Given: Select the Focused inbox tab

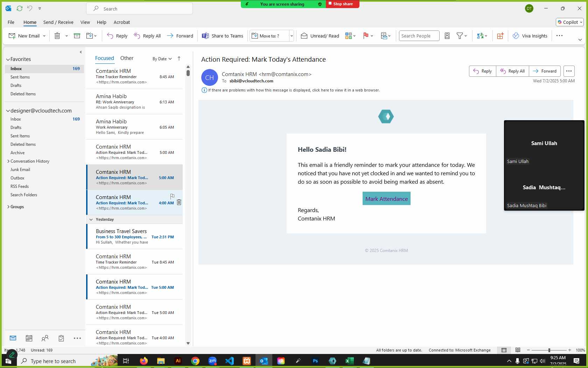Looking at the screenshot, I should pyautogui.click(x=105, y=58).
